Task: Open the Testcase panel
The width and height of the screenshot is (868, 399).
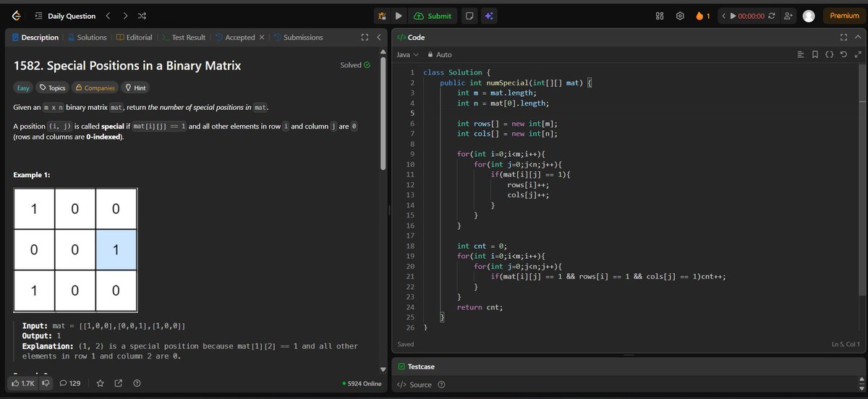Action: (417, 366)
